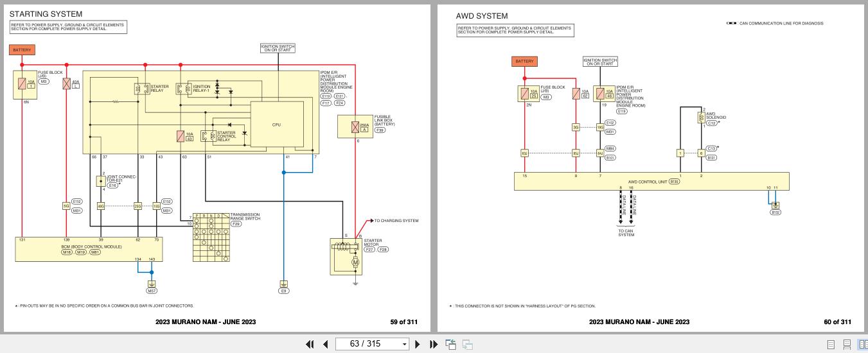Click the STARTER CONTROL RELAY label
Viewport: 868px width, 353px height.
click(x=226, y=135)
